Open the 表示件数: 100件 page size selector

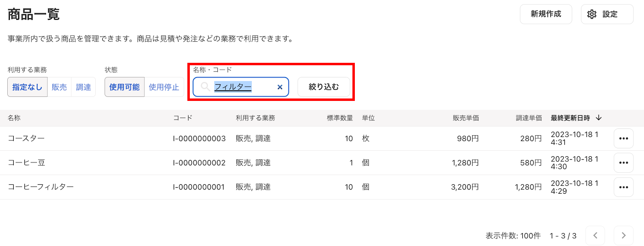[x=513, y=236]
